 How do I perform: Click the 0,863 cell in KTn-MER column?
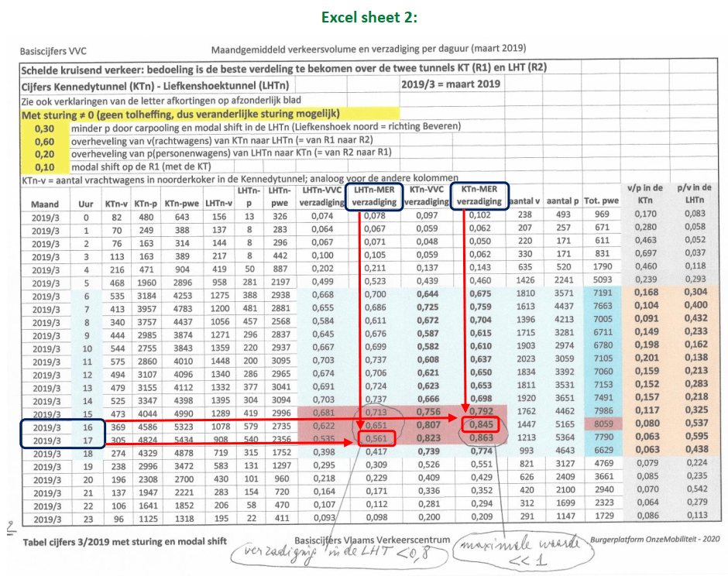(x=482, y=439)
